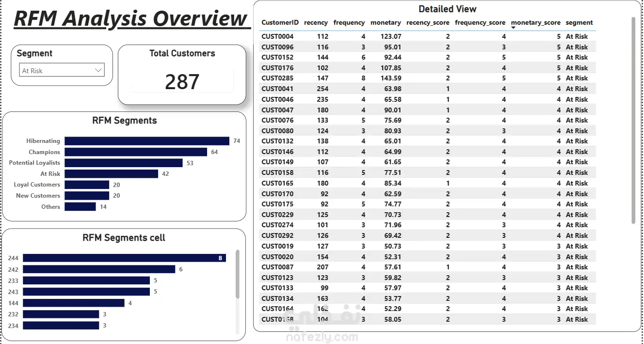The height and width of the screenshot is (344, 644).
Task: Select the Potential Loyalists bar
Action: click(124, 163)
